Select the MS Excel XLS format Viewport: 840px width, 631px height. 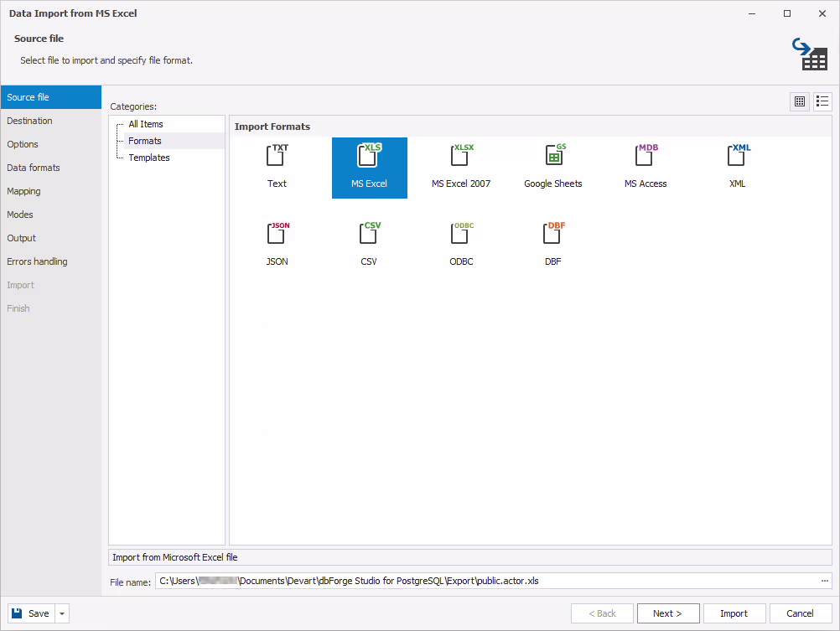[369, 168]
